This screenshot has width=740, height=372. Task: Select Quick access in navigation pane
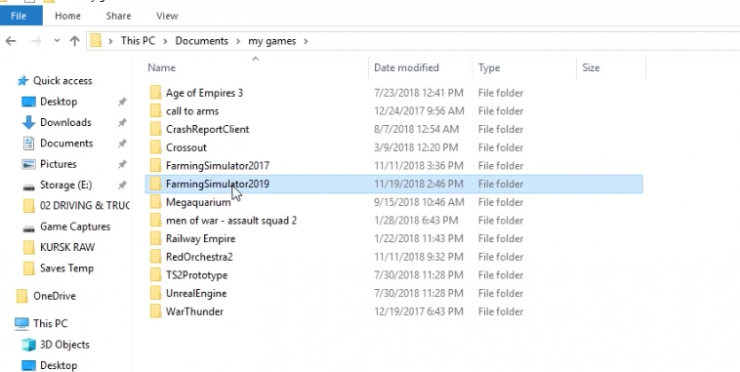pos(62,81)
